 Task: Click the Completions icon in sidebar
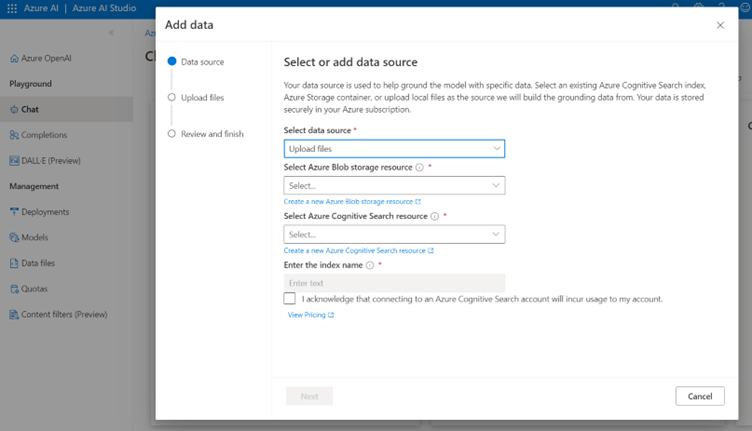pos(14,135)
